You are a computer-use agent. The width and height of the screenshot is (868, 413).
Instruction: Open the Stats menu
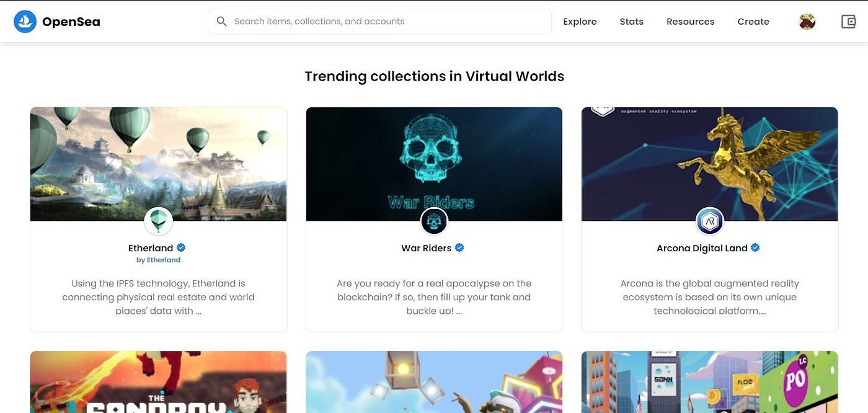631,22
